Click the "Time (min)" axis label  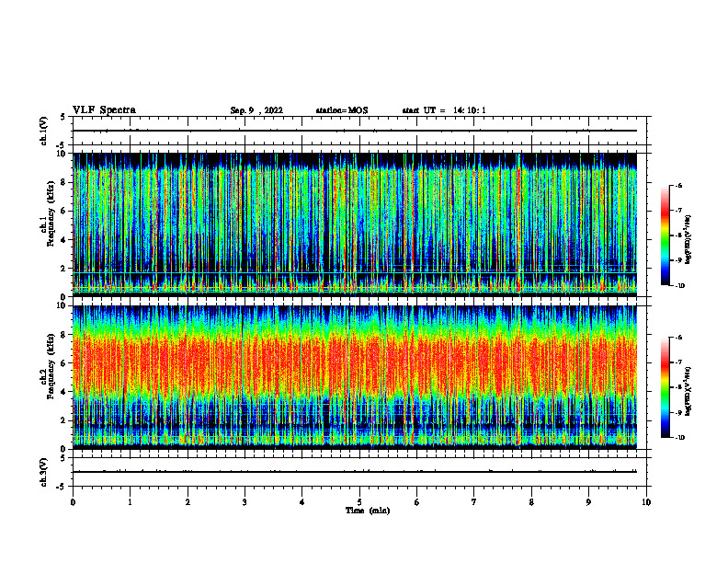coord(368,511)
